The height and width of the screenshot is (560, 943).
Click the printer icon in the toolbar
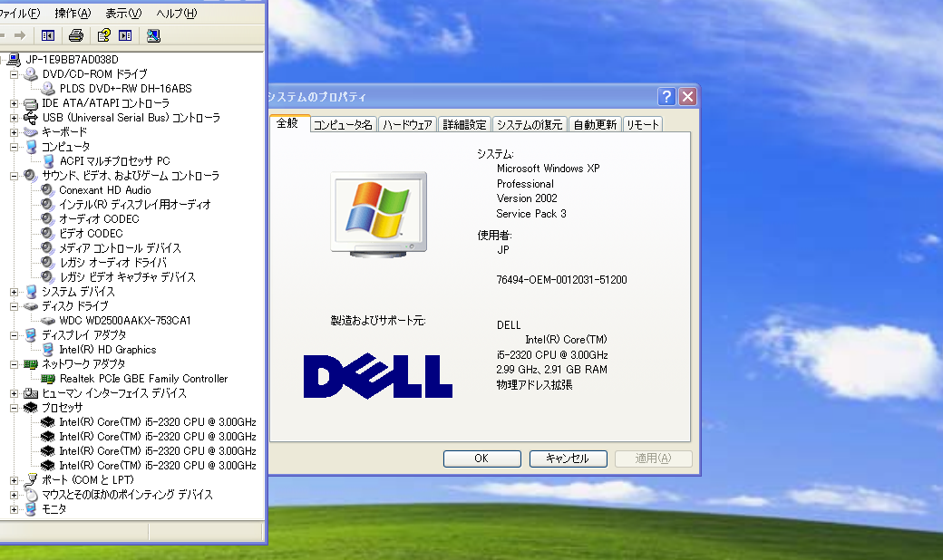[76, 35]
